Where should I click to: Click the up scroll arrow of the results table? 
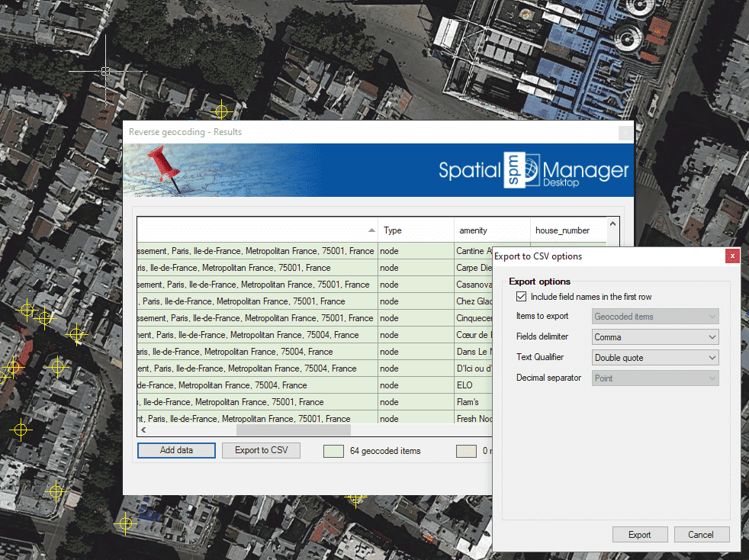point(613,225)
